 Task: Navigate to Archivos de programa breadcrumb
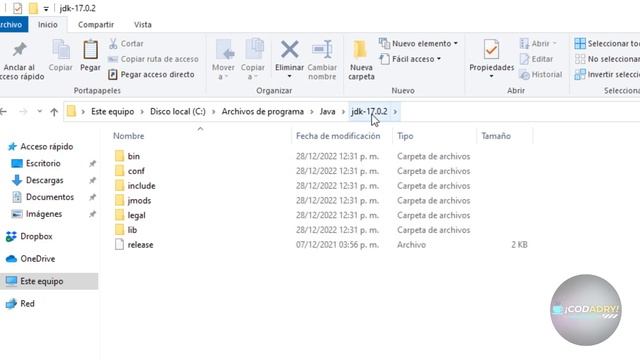point(263,112)
